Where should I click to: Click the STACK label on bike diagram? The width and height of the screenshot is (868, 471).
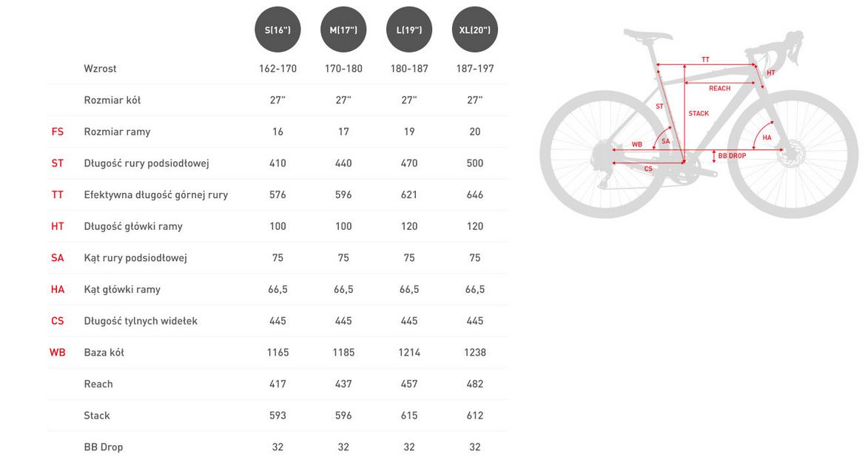[x=699, y=113]
